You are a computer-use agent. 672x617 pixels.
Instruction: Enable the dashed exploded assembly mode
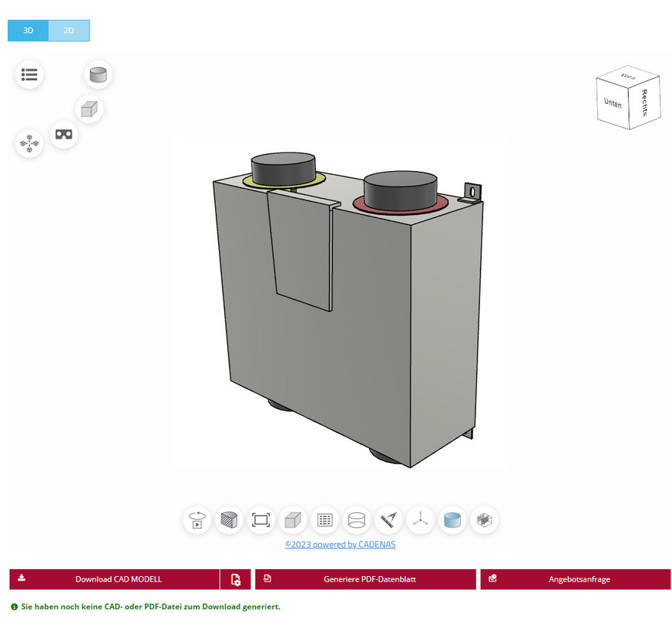[484, 520]
